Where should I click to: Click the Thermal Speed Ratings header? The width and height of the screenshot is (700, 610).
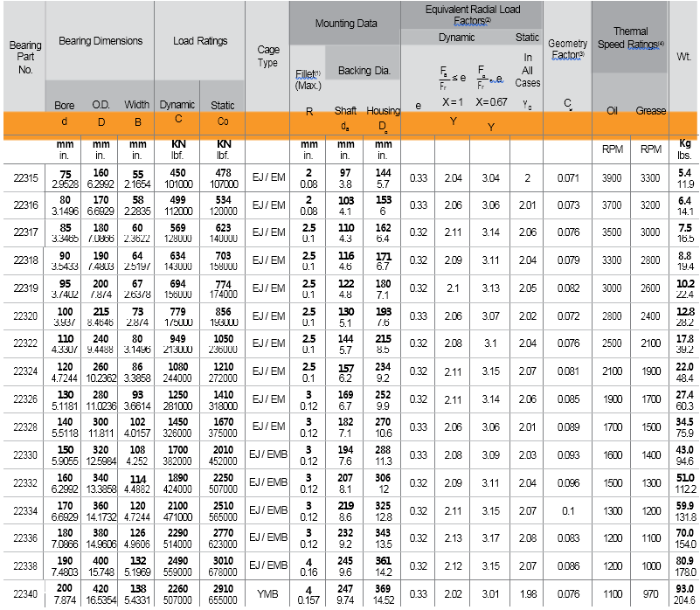pyautogui.click(x=630, y=38)
